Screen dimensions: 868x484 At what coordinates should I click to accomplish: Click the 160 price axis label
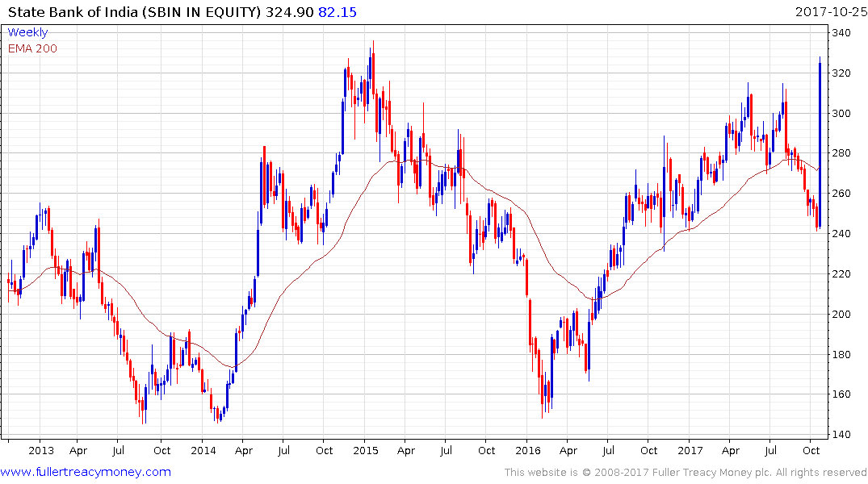841,394
